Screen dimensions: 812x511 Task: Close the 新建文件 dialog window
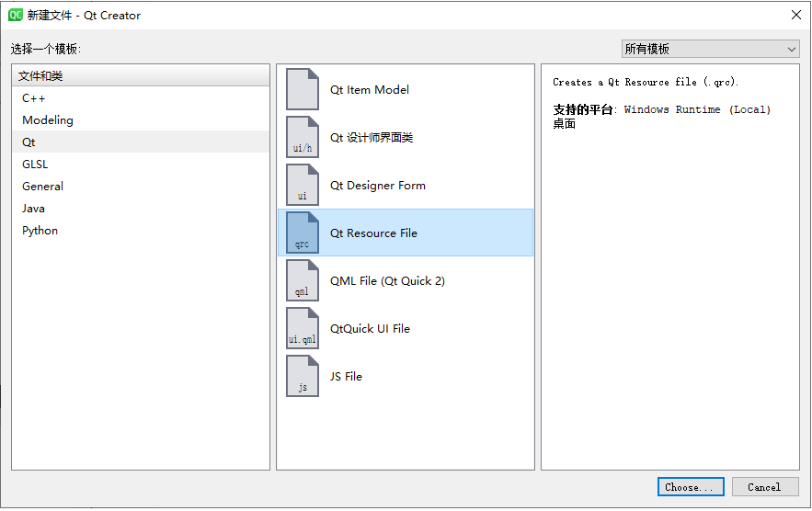pos(796,15)
